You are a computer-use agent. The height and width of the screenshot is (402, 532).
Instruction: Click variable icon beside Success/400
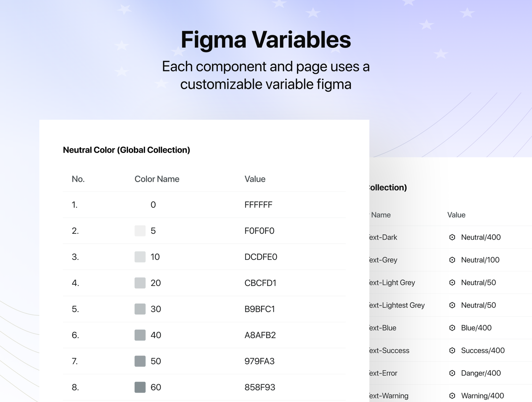452,350
